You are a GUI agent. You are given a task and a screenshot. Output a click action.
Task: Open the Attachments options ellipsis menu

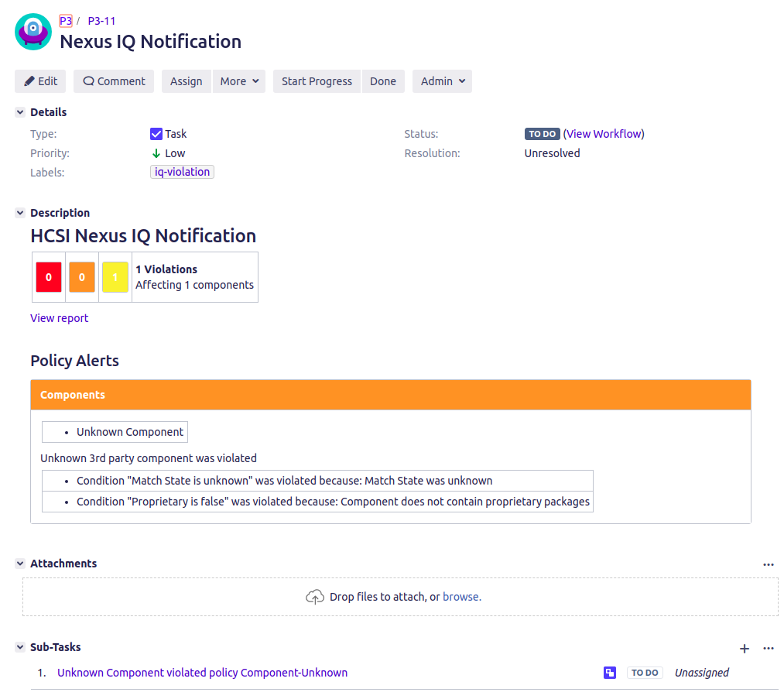[768, 564]
